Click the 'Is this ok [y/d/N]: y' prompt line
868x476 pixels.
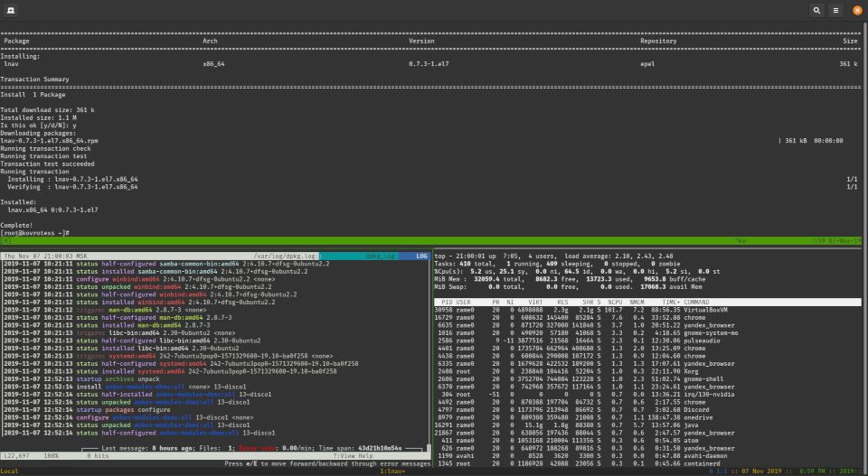tap(38, 126)
